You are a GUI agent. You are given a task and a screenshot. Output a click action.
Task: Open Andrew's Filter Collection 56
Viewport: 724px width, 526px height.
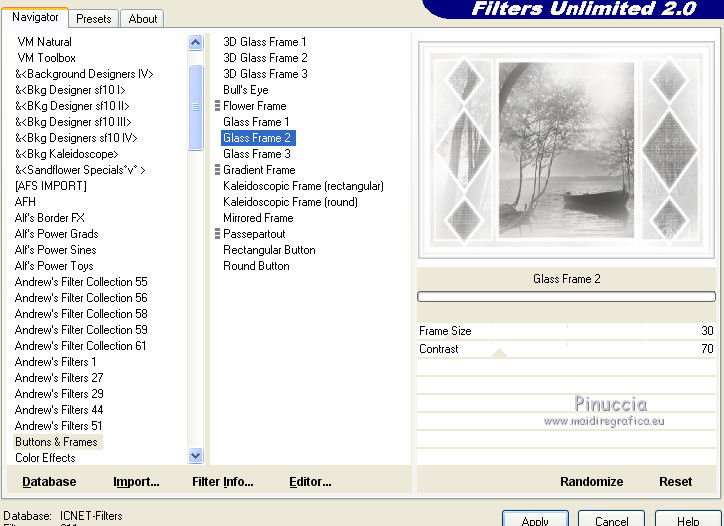81,298
